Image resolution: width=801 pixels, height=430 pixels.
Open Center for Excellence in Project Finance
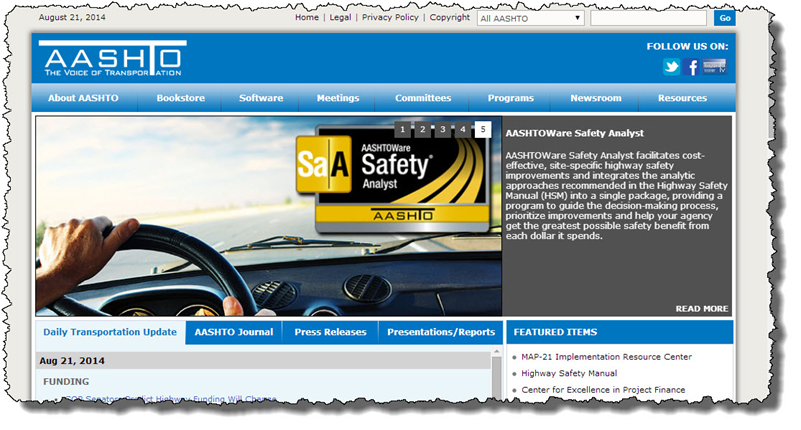(603, 390)
